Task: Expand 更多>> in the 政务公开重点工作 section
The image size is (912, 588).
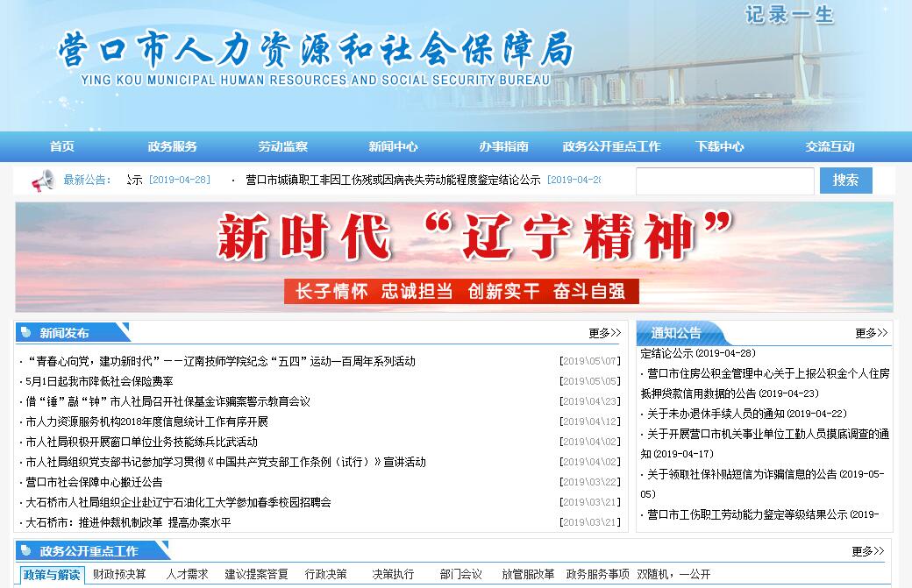Action: [867, 551]
